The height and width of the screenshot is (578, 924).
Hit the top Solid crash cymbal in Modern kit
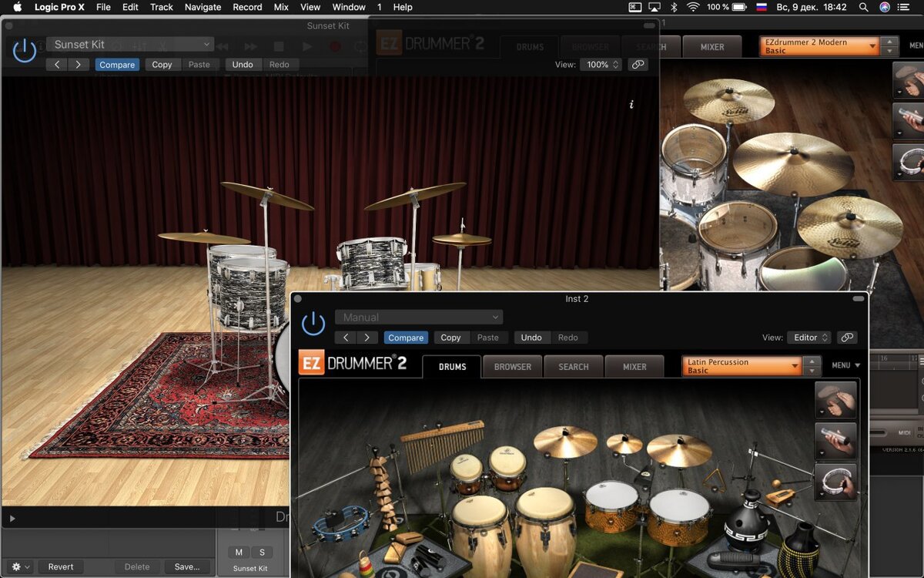click(x=728, y=100)
